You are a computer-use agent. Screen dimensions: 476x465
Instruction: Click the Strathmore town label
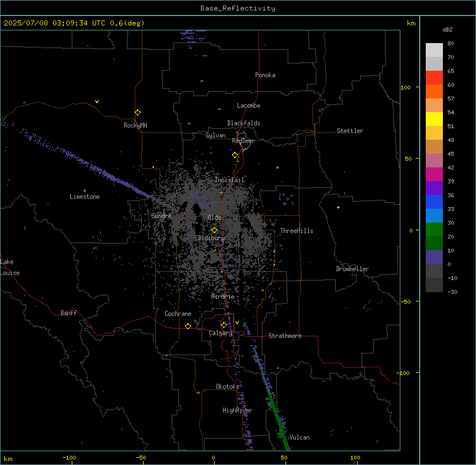pyautogui.click(x=285, y=336)
